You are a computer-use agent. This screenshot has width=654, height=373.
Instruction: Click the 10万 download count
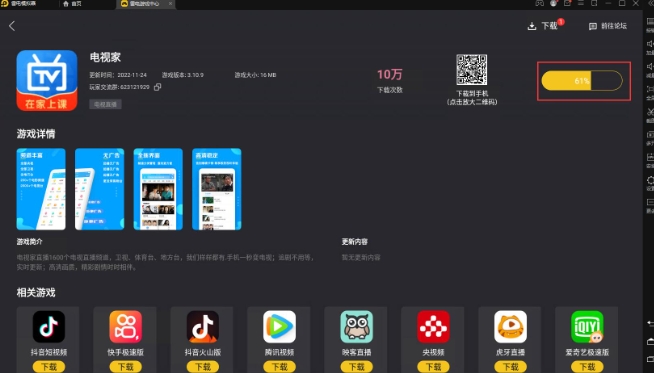390,75
